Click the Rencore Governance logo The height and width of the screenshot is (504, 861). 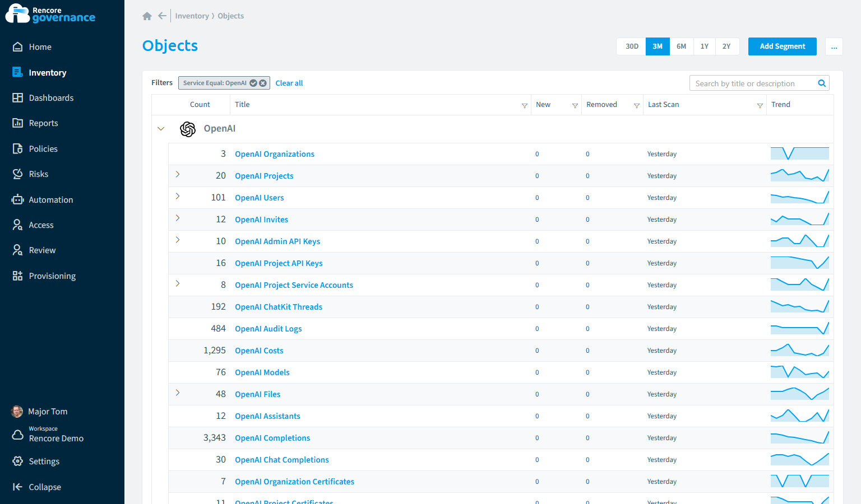pos(50,14)
